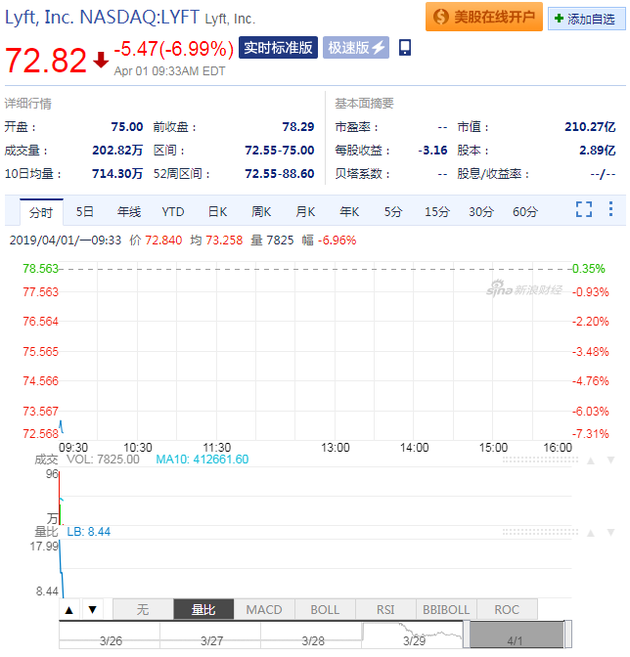Open the chart options three-dot menu
630x657 pixels.
611,209
